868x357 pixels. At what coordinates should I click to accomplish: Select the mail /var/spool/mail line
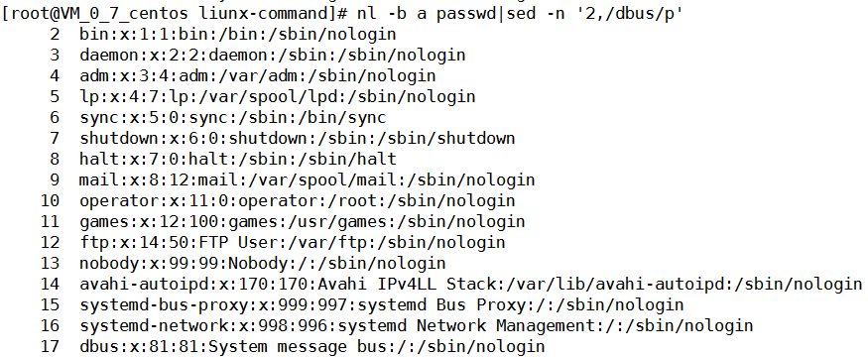(x=308, y=179)
